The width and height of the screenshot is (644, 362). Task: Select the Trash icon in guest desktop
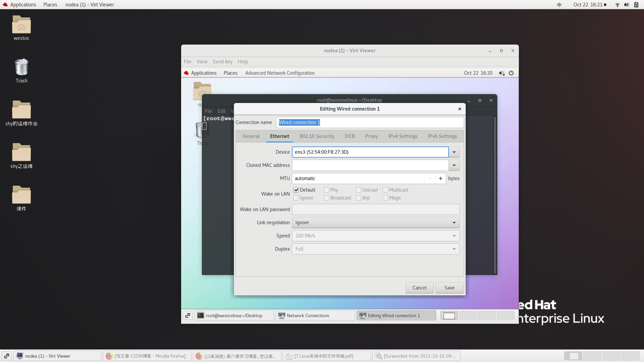point(202,130)
